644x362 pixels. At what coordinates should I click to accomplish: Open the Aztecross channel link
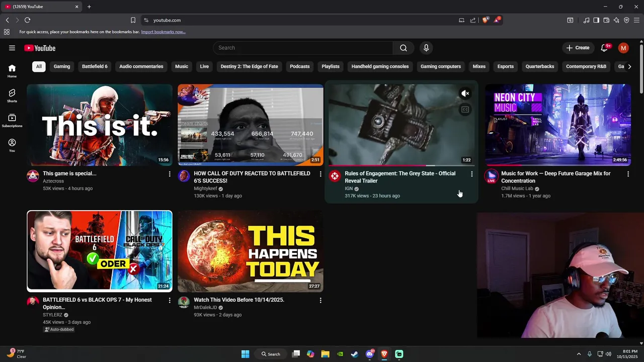pyautogui.click(x=53, y=181)
